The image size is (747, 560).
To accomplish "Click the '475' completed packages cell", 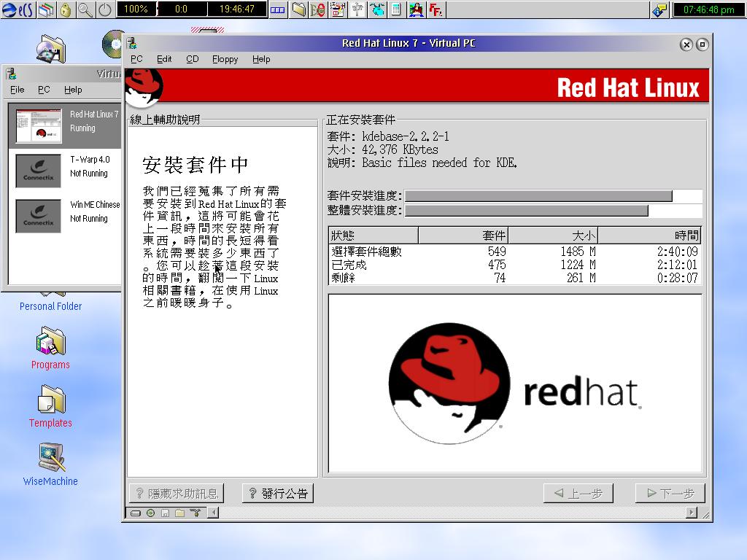I will [x=497, y=265].
